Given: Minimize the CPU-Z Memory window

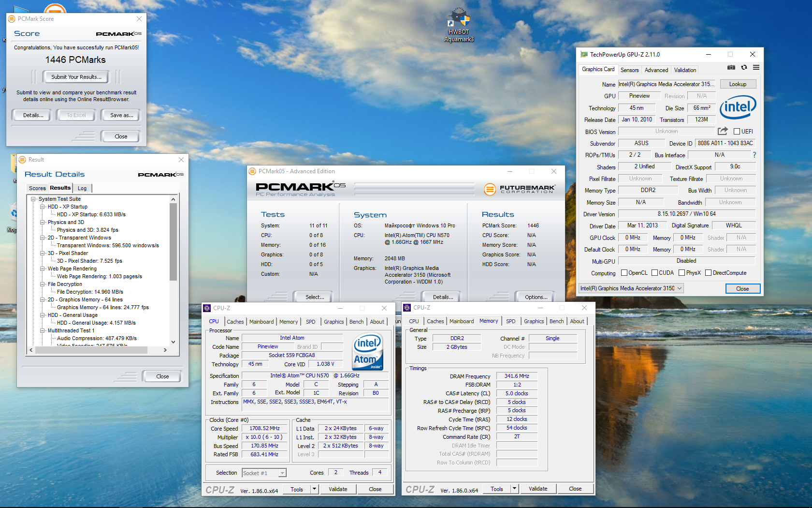Looking at the screenshot, I should coord(540,308).
